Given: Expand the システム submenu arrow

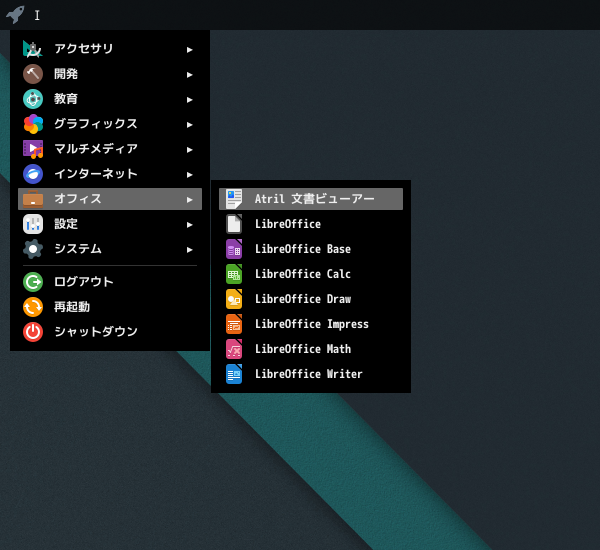Looking at the screenshot, I should pyautogui.click(x=189, y=250).
